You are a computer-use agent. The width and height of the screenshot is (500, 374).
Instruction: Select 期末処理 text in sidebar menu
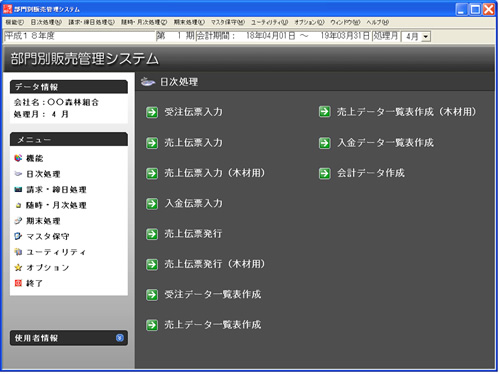[43, 221]
